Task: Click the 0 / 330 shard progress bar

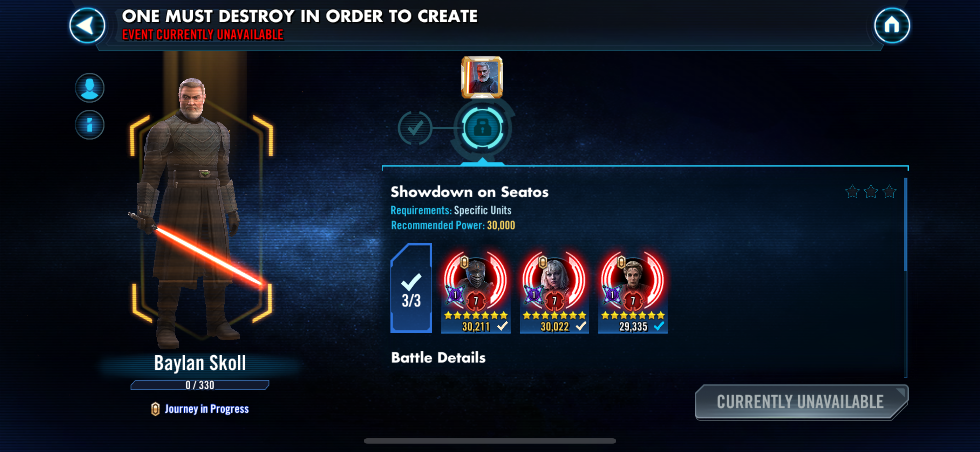Action: [x=200, y=385]
